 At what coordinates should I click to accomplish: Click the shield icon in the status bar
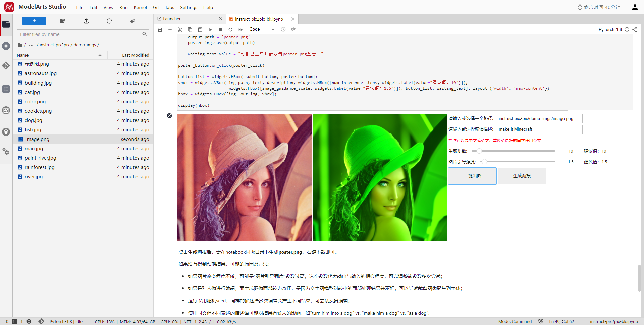(541, 321)
